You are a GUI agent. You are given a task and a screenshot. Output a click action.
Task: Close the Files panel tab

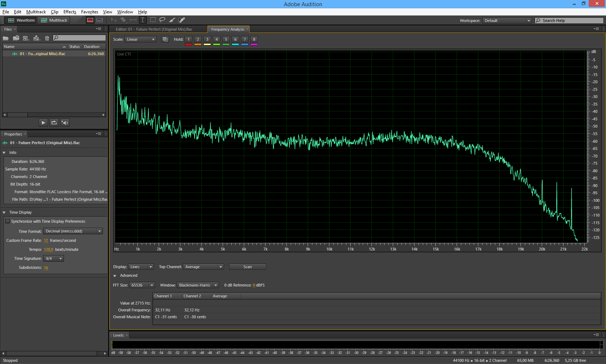coord(15,29)
